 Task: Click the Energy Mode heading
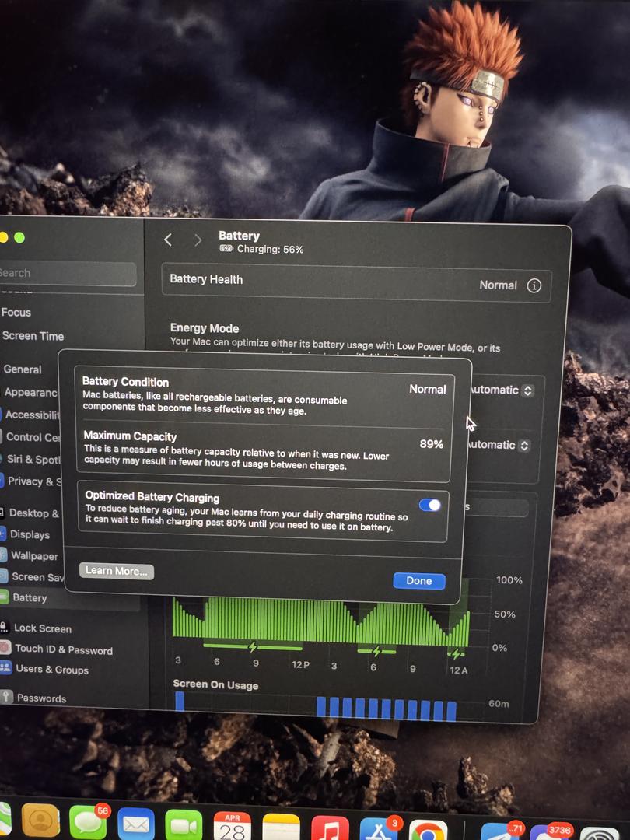(204, 328)
